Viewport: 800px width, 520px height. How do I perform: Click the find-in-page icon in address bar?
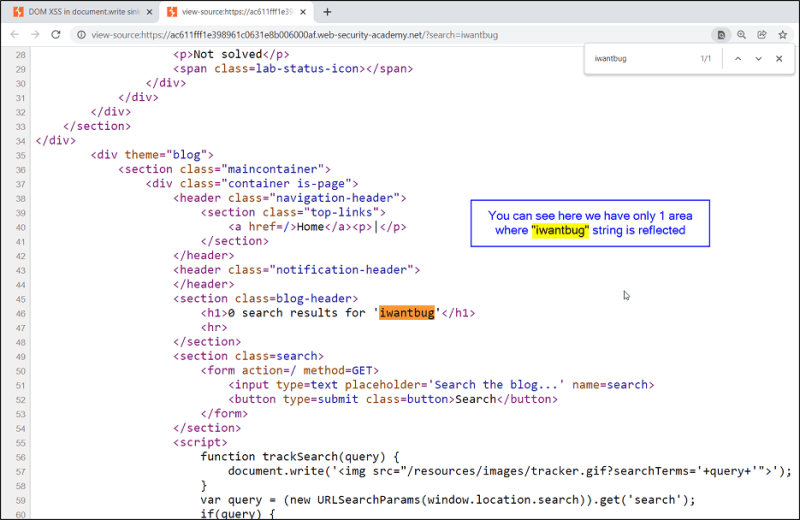coord(721,35)
